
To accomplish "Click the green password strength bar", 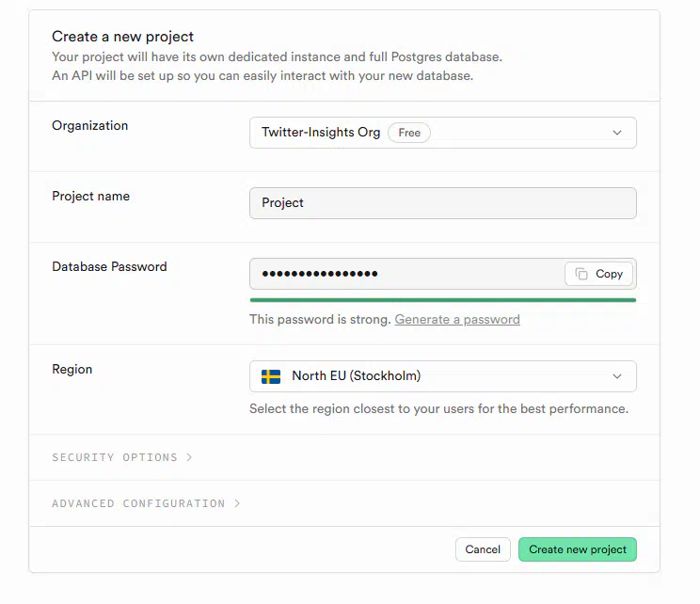I will (x=443, y=300).
